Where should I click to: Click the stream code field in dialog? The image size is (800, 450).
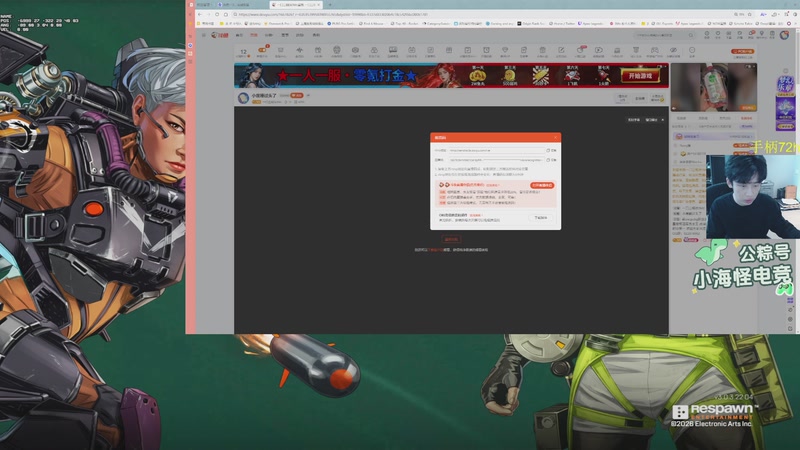pyautogui.click(x=497, y=160)
